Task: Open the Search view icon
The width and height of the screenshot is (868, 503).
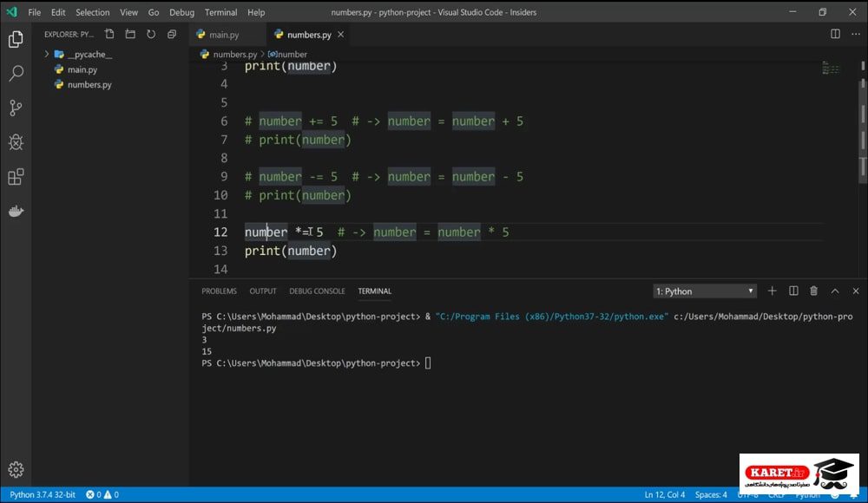Action: (x=16, y=73)
